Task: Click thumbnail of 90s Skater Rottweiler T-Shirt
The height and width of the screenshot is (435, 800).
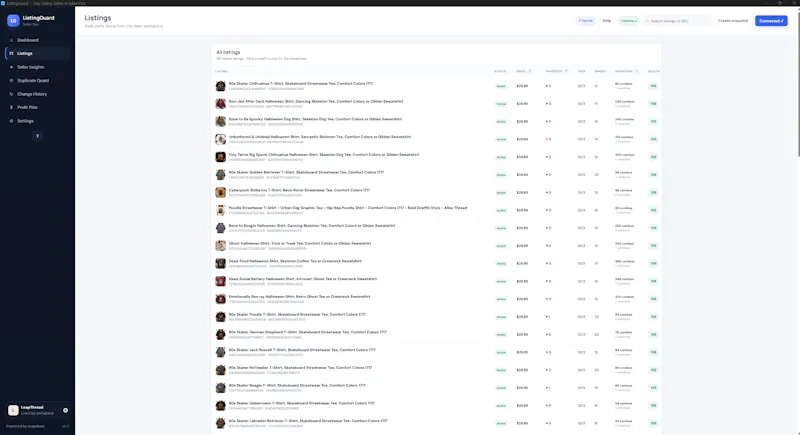Action: [220, 370]
